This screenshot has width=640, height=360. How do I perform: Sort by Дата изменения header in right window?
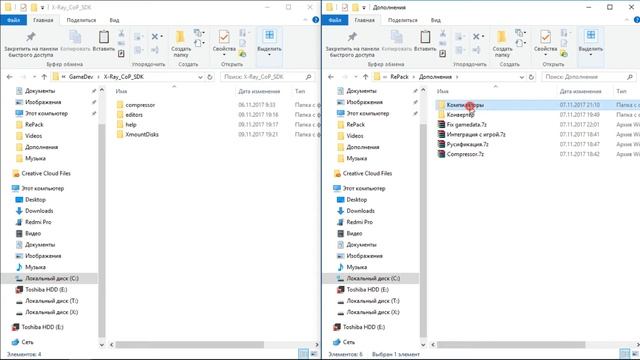[580, 91]
